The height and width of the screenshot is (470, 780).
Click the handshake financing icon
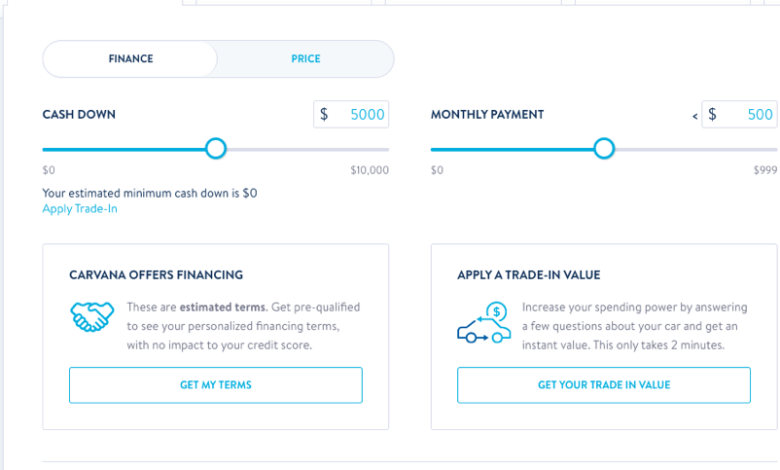pyautogui.click(x=93, y=318)
